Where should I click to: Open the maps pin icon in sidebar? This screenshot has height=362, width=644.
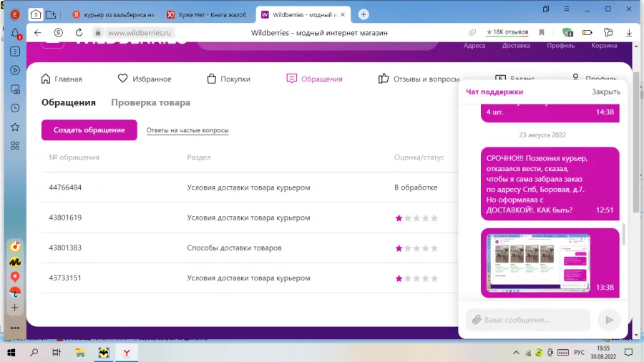15,277
